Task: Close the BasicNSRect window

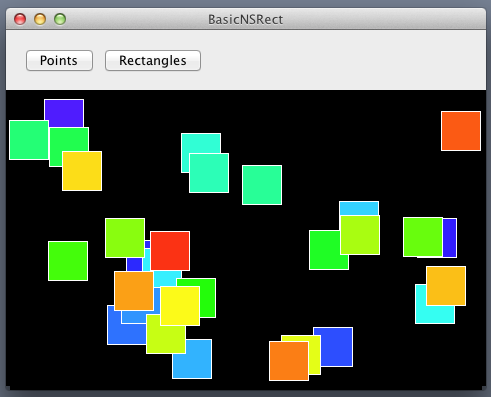Action: [20, 19]
